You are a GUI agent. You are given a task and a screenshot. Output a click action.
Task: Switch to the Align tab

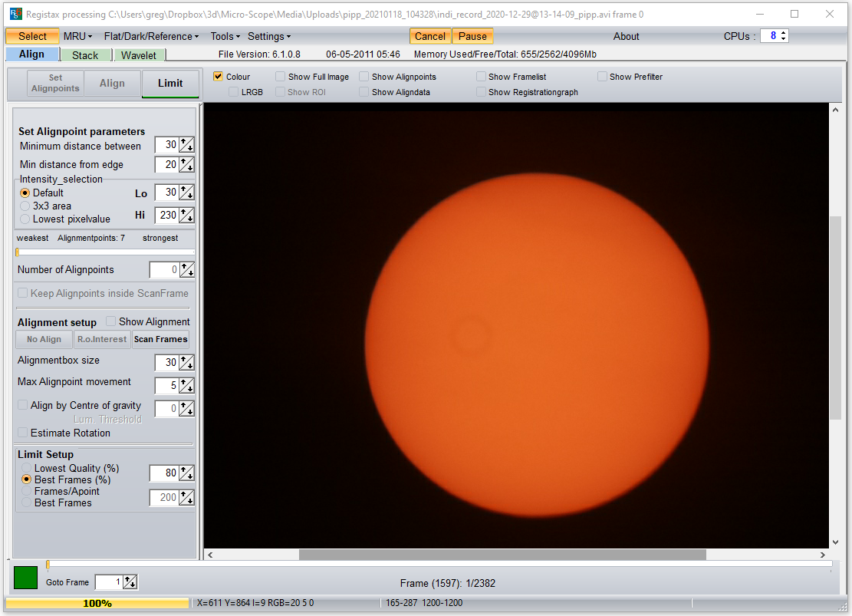click(x=32, y=54)
